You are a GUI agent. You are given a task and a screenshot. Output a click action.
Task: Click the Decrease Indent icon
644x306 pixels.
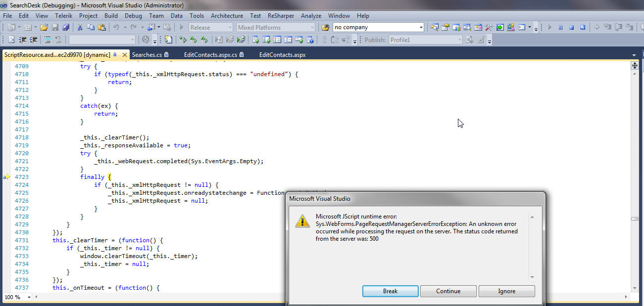(x=22, y=40)
